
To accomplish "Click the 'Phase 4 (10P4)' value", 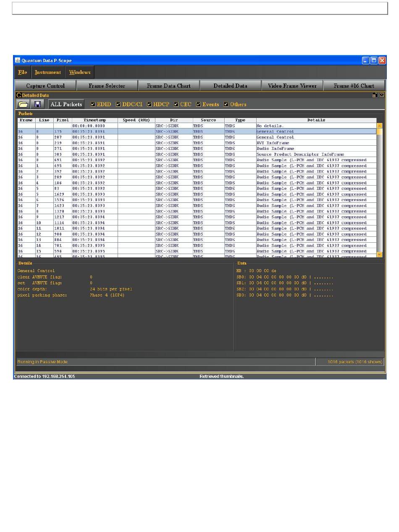I will click(107, 295).
